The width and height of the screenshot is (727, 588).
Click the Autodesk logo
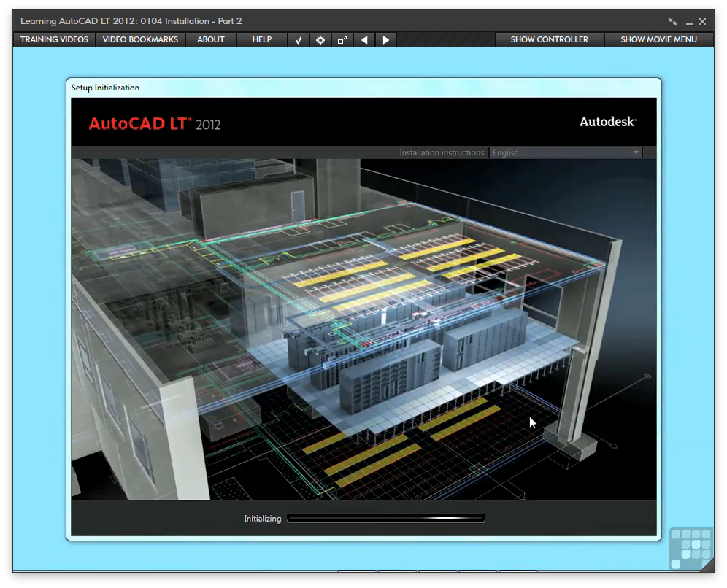609,123
